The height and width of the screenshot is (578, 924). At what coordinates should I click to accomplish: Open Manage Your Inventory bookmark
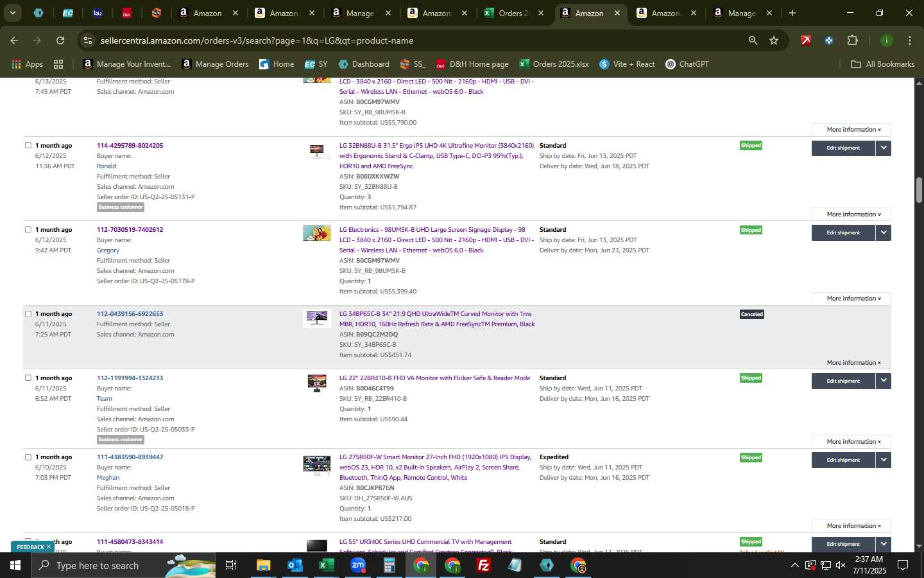tap(127, 64)
